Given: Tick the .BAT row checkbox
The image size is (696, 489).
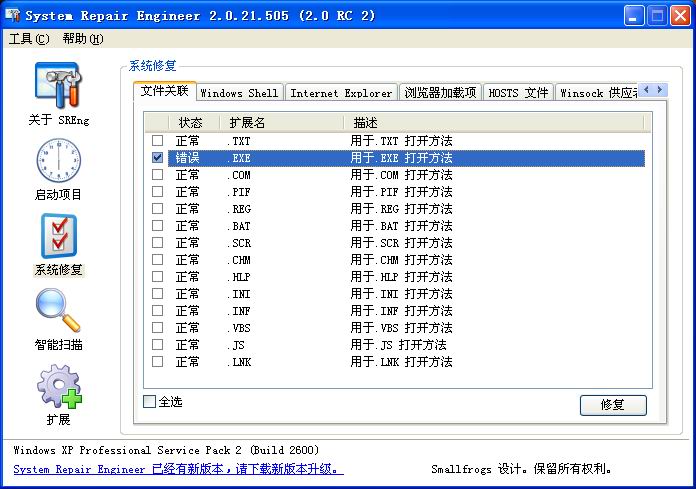Looking at the screenshot, I should point(157,225).
